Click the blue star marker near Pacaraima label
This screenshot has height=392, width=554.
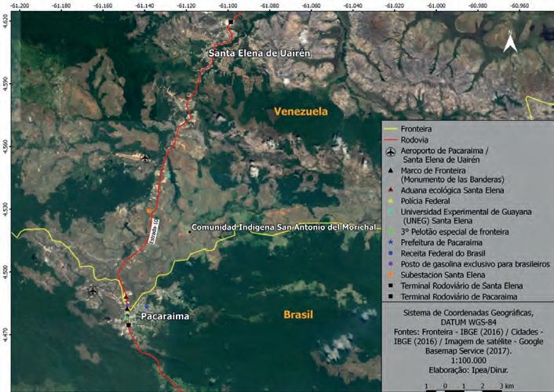pos(146,307)
